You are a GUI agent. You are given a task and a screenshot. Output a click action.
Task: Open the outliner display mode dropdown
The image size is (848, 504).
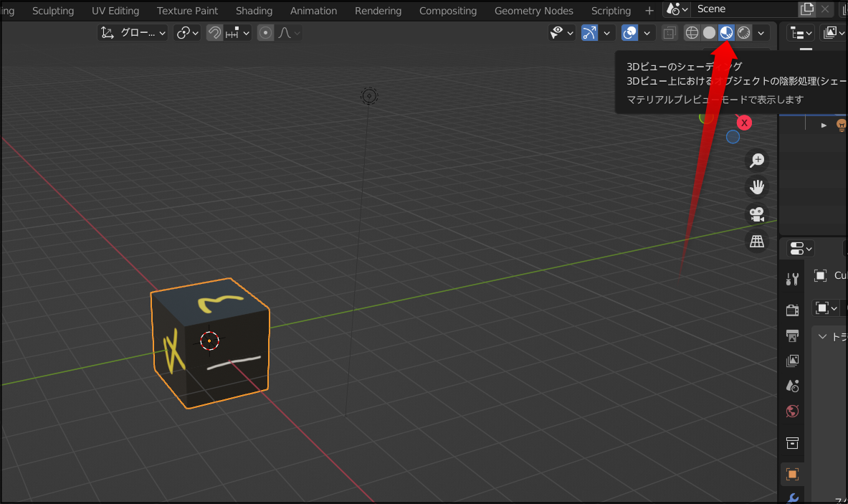pyautogui.click(x=834, y=33)
